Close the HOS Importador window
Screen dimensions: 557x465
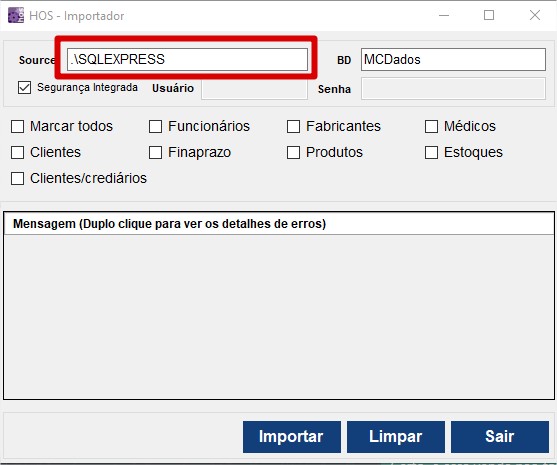(535, 15)
